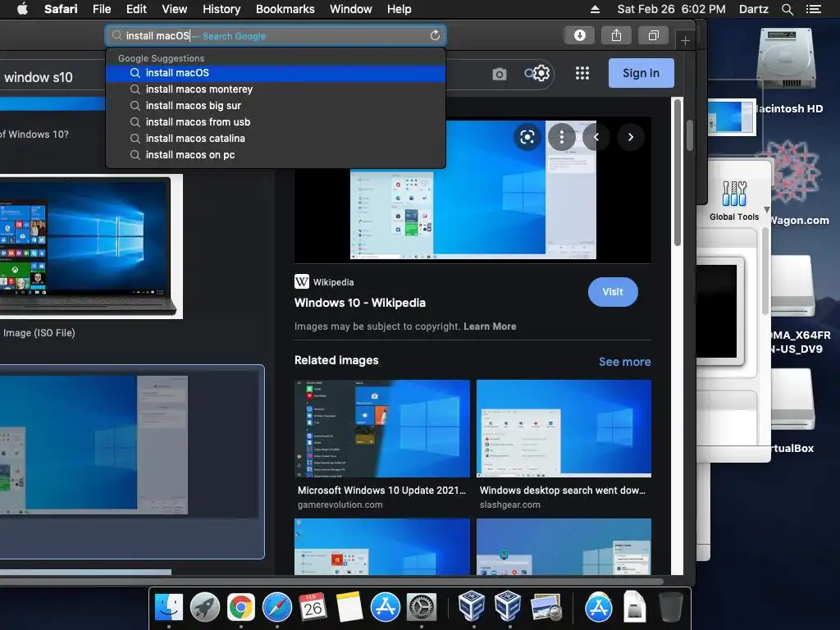This screenshot has height=630, width=840.
Task: Open Windows 10 - Wikipedia title link
Action: click(x=360, y=303)
